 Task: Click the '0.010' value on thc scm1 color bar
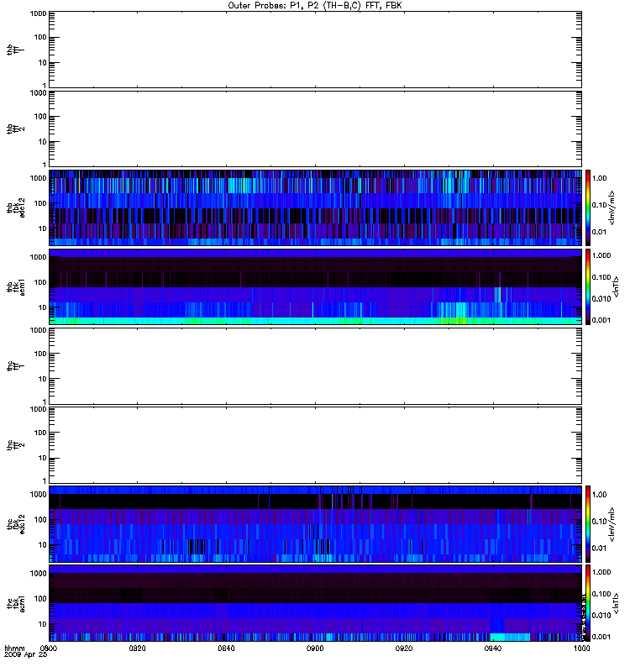click(x=601, y=616)
